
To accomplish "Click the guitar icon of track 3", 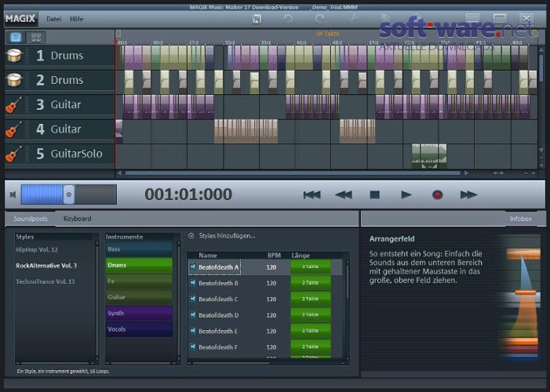I will pos(13,104).
